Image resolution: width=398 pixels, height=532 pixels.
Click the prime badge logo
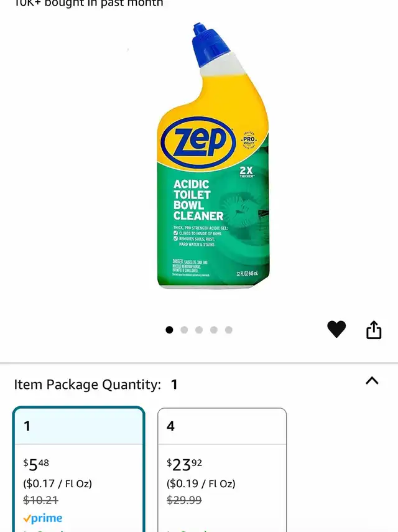[43, 518]
